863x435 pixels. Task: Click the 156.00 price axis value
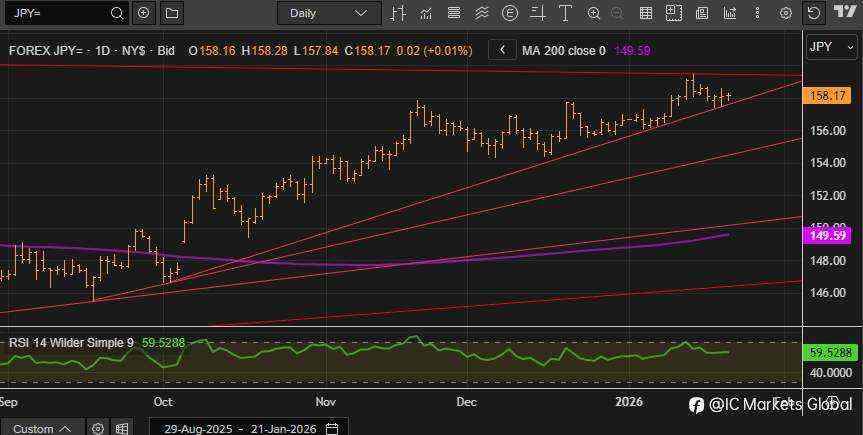point(828,130)
